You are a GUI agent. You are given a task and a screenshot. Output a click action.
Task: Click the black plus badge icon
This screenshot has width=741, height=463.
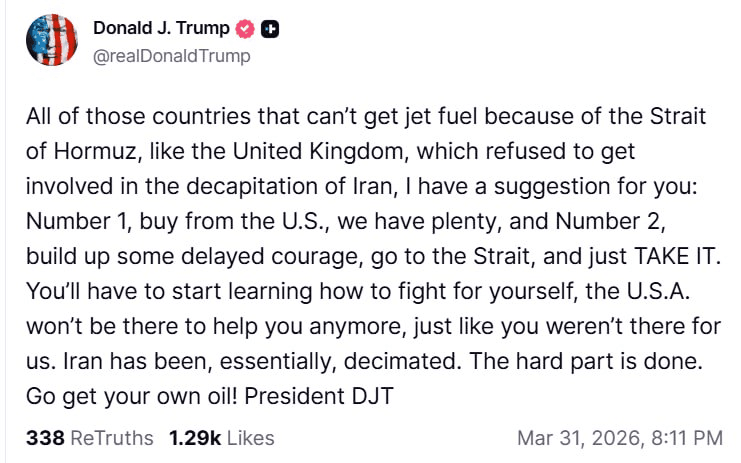270,29
